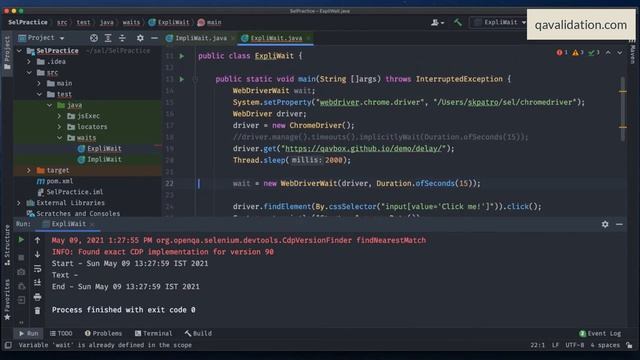
Task: Collapse the src folder
Action: 29,73
